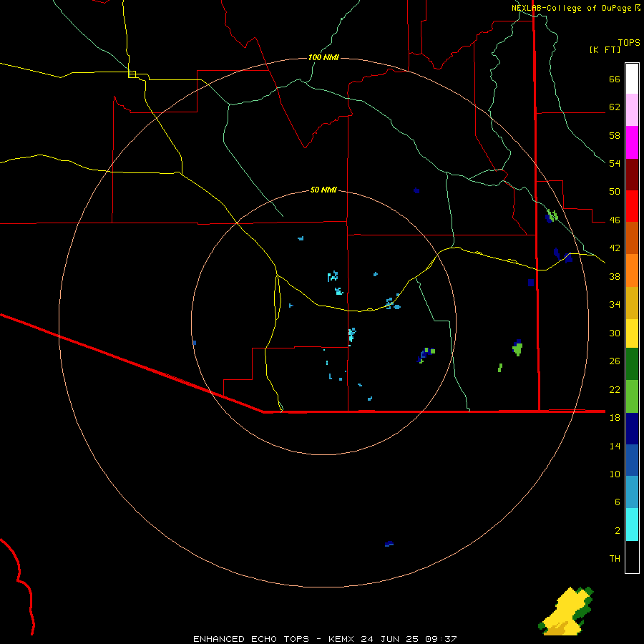
Task: Select the 50 NMI range ring label
Action: (323, 190)
